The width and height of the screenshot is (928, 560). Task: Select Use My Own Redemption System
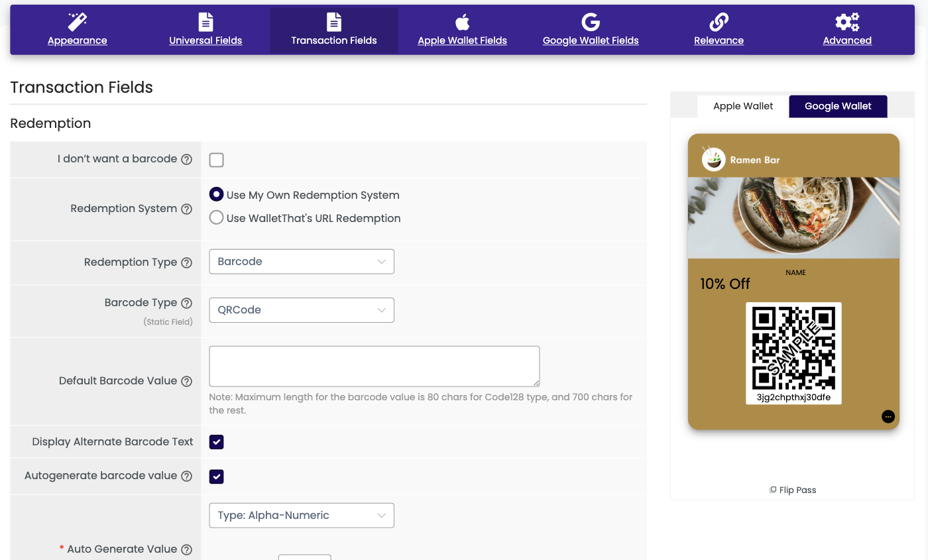point(216,194)
